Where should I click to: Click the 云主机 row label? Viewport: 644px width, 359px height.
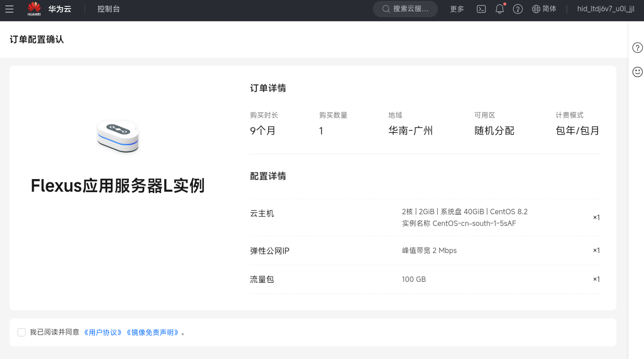point(262,213)
